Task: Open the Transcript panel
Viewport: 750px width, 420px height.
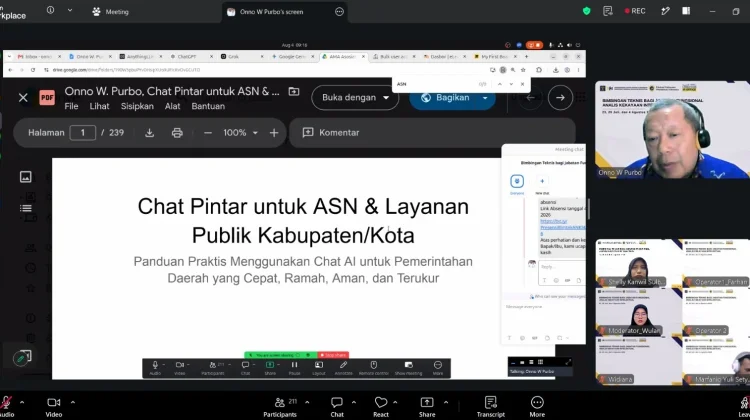Action: [x=490, y=406]
